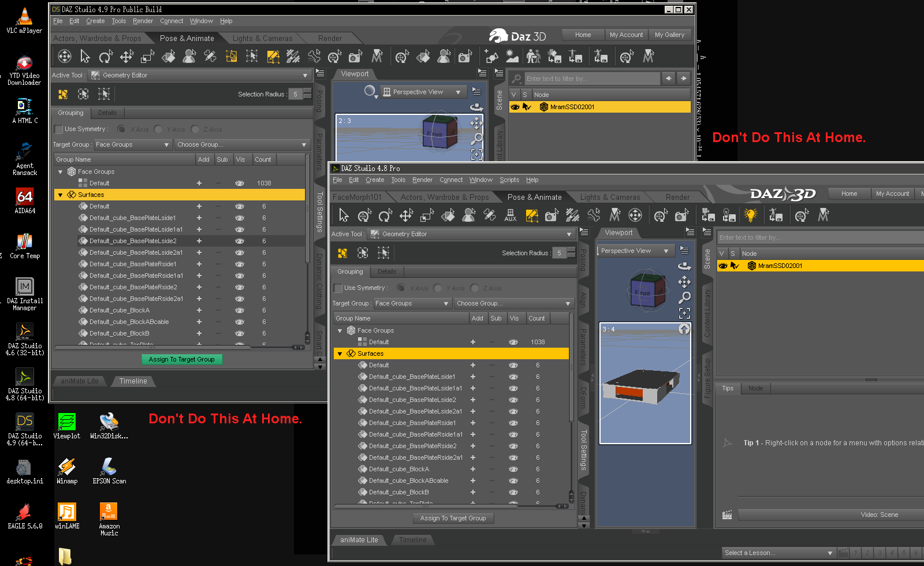
Task: Click the Home button in DAZ Studio 4.8
Action: pyautogui.click(x=849, y=193)
